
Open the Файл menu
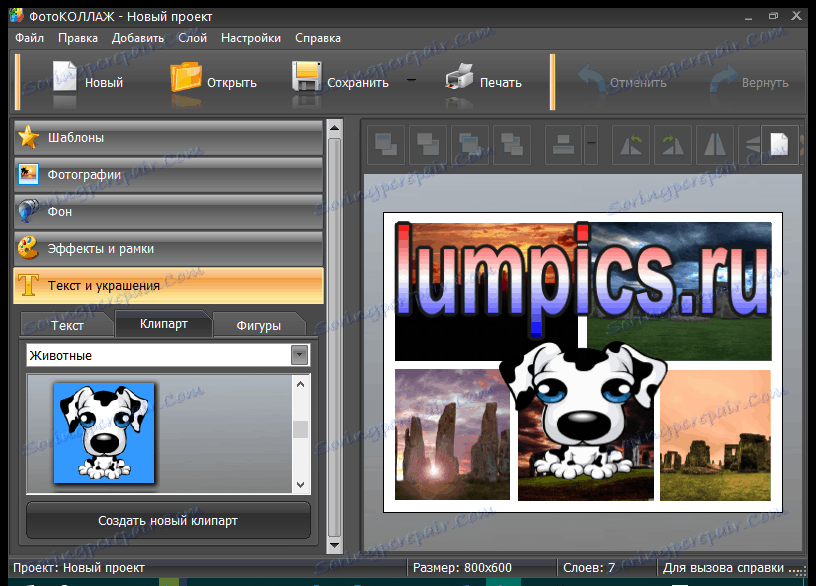coord(29,38)
